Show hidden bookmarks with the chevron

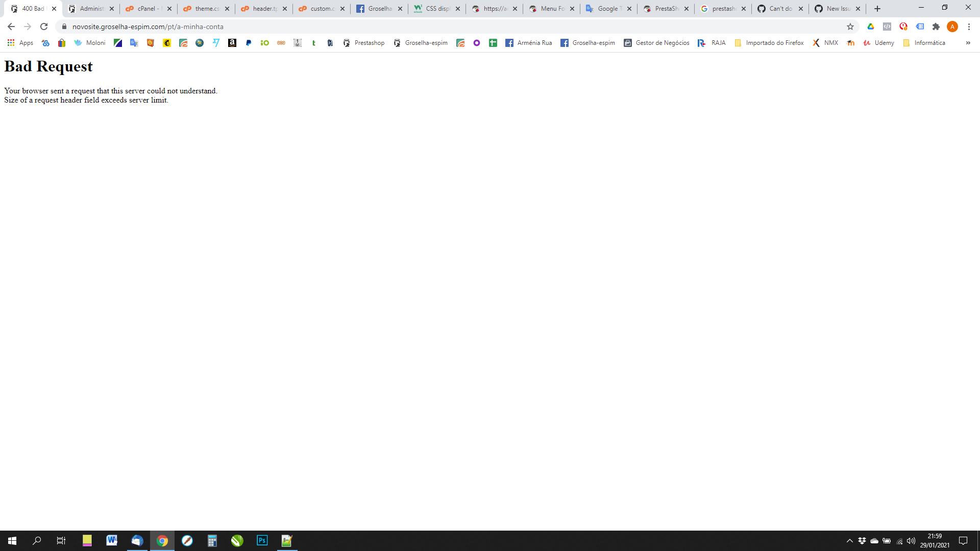pos(968,43)
